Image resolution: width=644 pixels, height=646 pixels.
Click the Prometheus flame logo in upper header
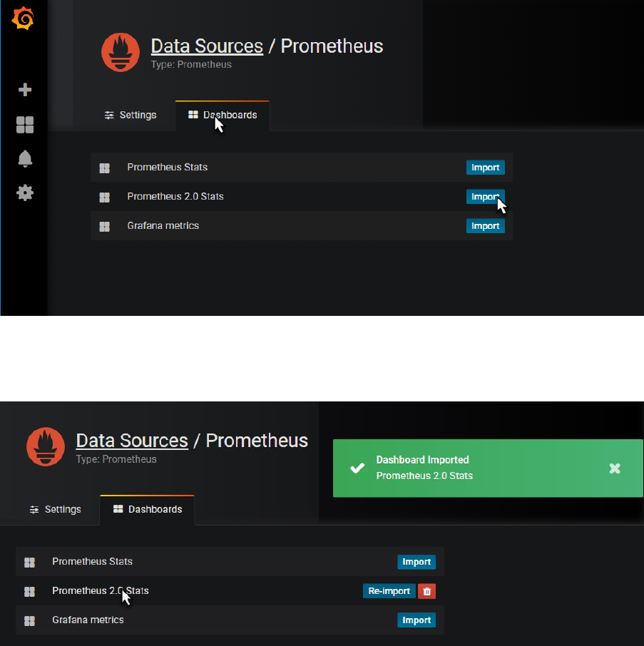point(121,52)
